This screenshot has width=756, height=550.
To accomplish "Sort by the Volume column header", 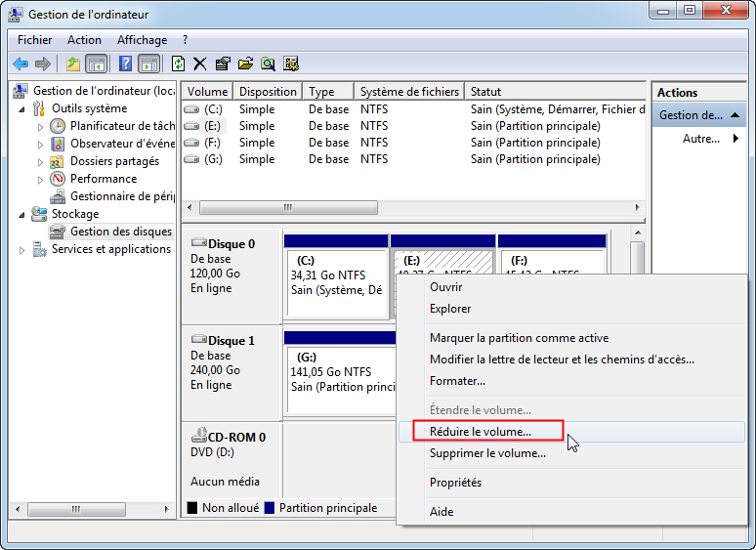I will tap(207, 92).
